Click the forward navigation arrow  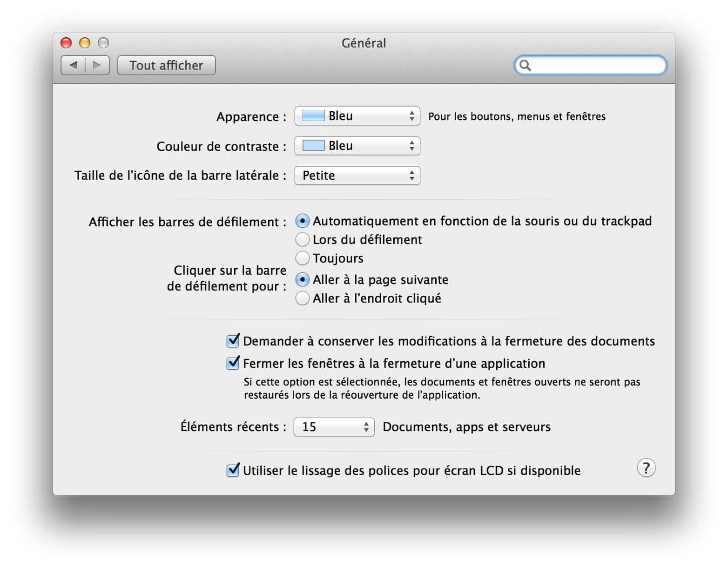tap(97, 65)
